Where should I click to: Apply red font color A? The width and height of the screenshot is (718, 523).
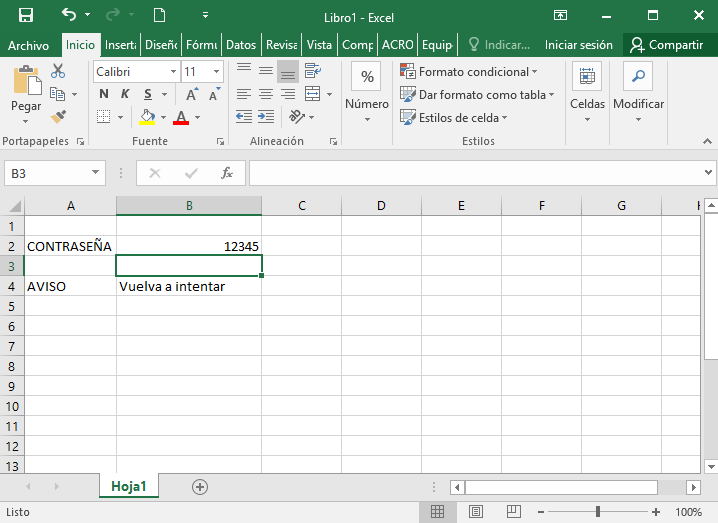point(181,117)
